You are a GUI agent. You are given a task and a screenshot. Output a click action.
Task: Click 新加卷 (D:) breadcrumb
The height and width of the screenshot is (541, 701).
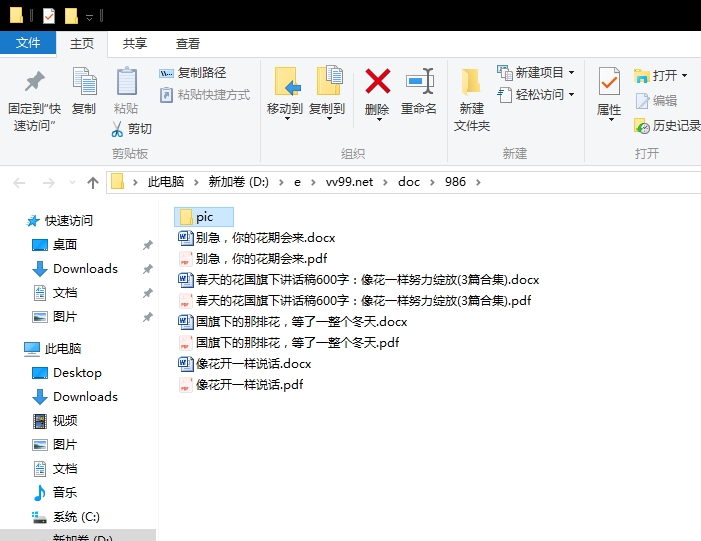(x=238, y=182)
